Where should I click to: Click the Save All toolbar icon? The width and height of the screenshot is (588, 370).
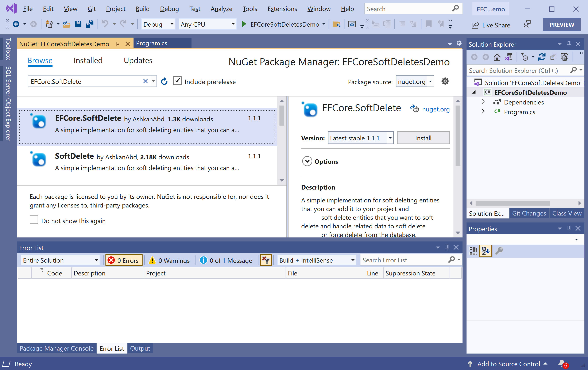point(90,24)
